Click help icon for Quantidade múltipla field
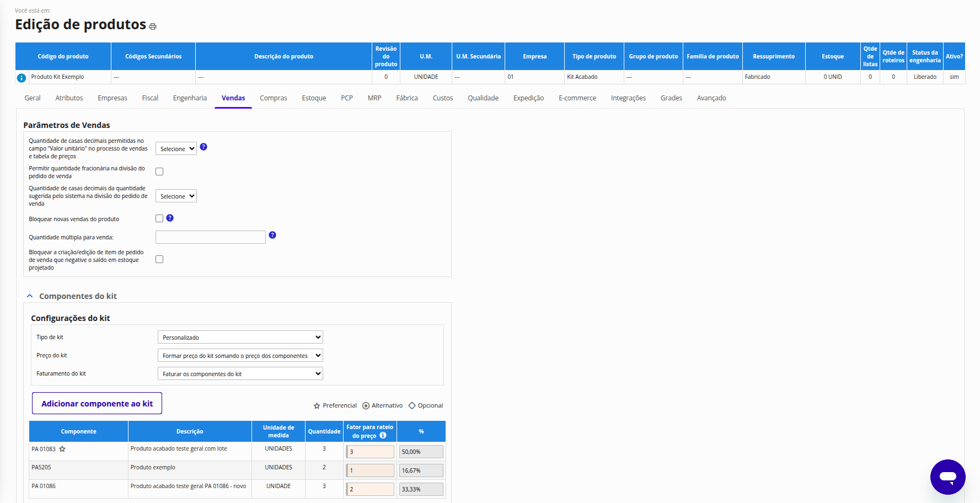This screenshot has width=980, height=503. (x=272, y=235)
